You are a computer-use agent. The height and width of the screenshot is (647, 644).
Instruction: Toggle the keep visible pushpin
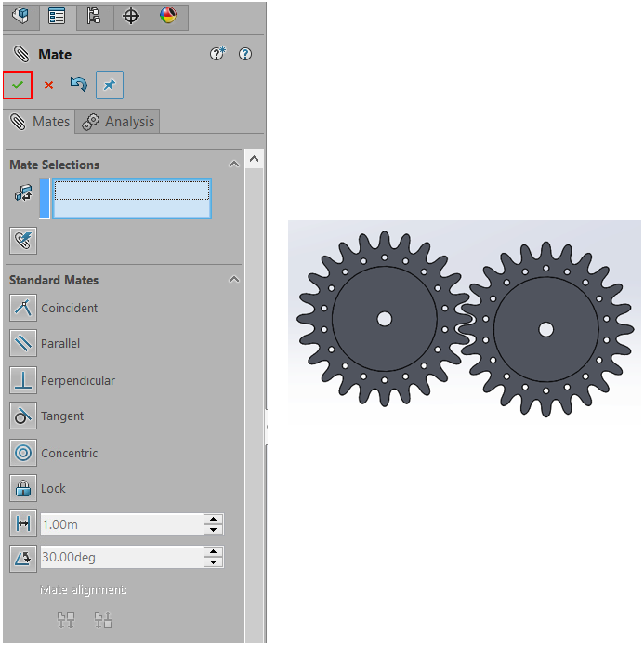[x=110, y=85]
